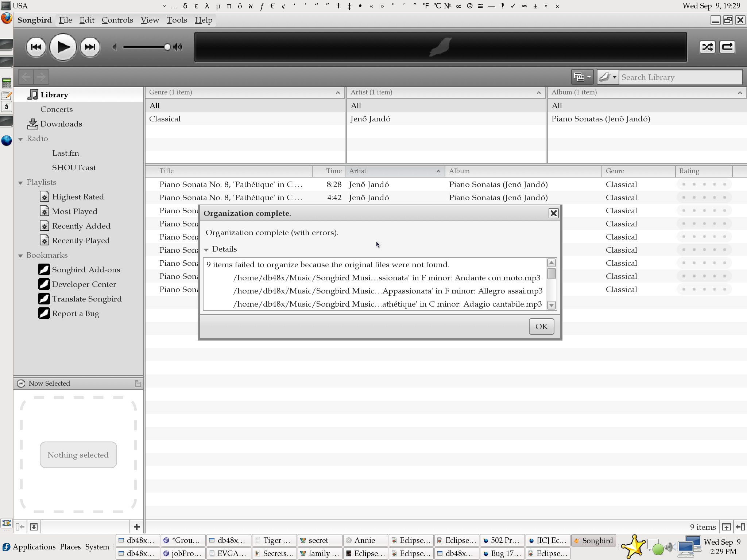Open the Edit menu

point(87,20)
